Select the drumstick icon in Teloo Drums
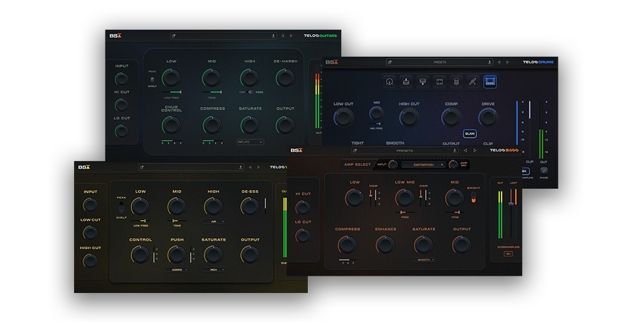 coord(473,82)
